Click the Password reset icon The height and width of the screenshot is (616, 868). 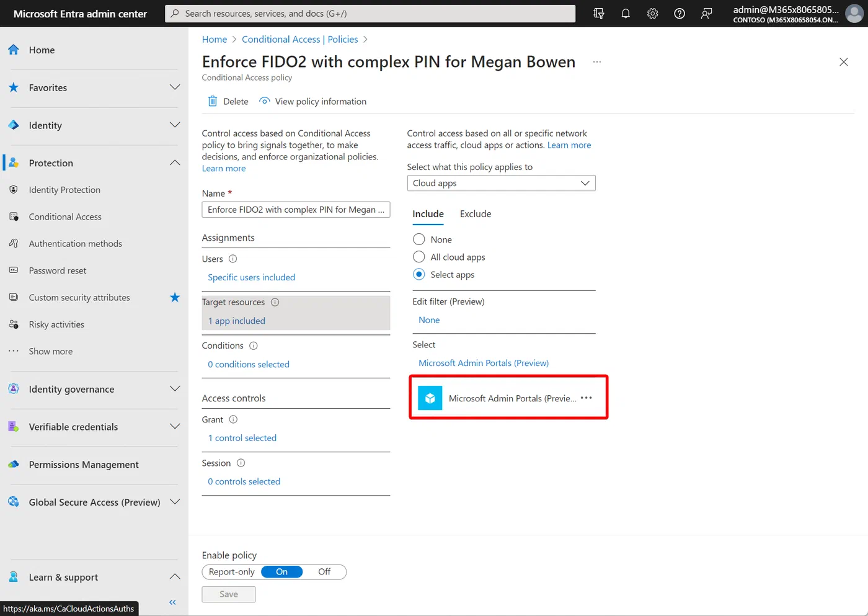coord(14,270)
